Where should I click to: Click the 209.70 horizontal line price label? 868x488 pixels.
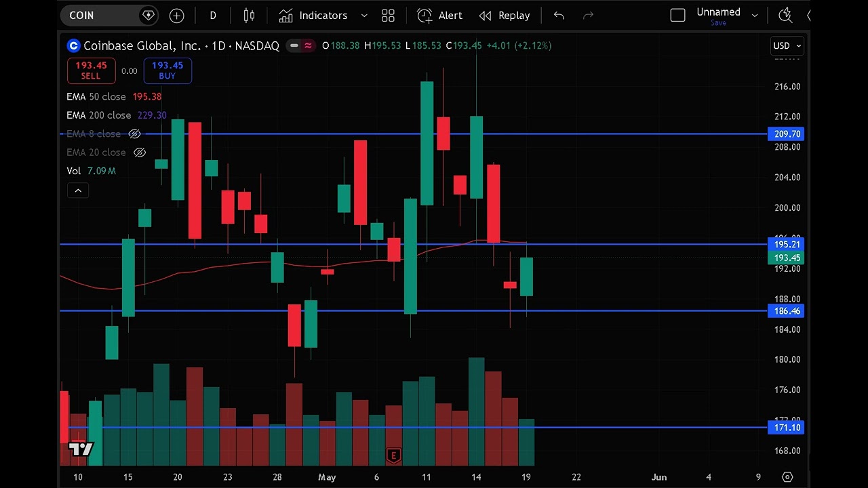786,134
